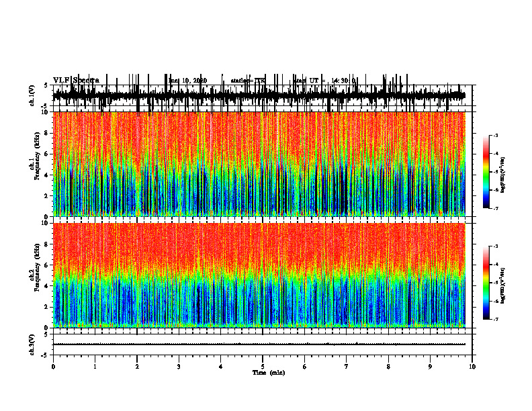This screenshot has height=411, width=532.
Task: Click the ch.2 "Frequency (kHz)" axis label
Action: click(x=37, y=267)
